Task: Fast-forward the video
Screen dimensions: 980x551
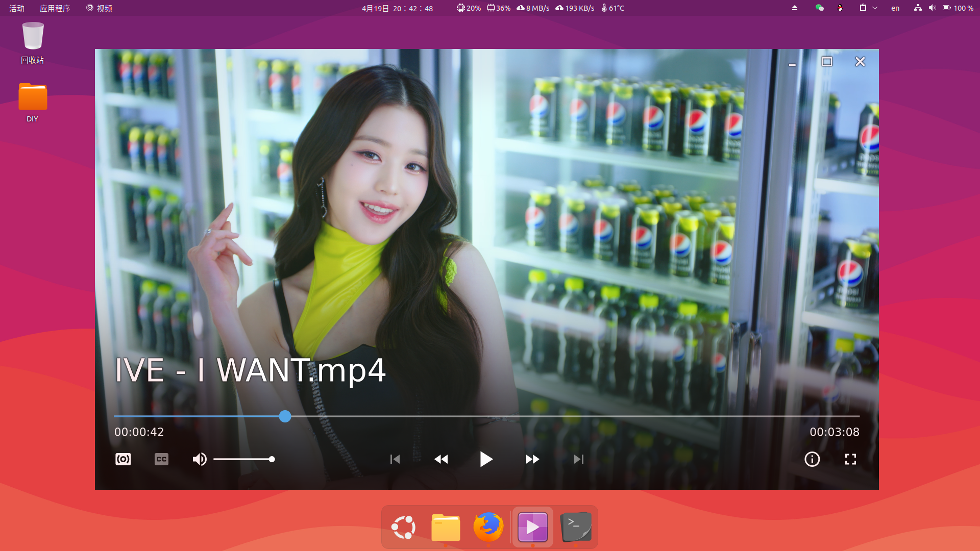Action: pos(532,459)
